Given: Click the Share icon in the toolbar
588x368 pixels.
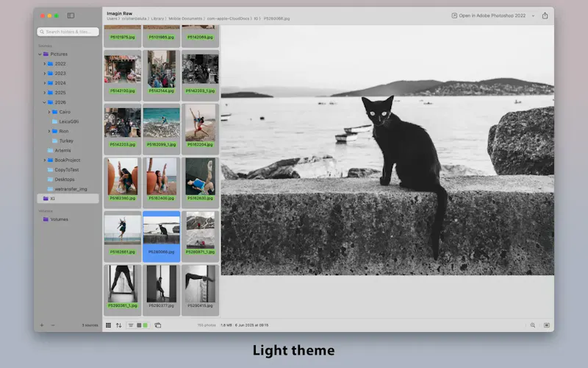Looking at the screenshot, I should 545,15.
